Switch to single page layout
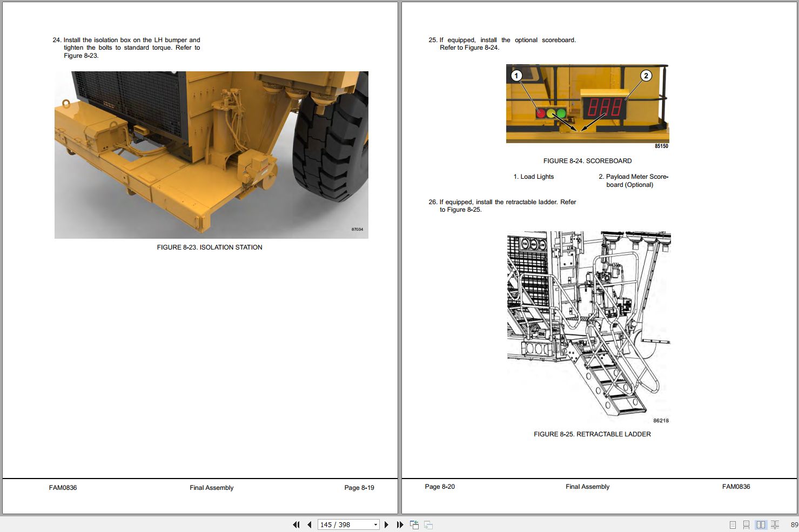This screenshot has height=532, width=799. [733, 524]
